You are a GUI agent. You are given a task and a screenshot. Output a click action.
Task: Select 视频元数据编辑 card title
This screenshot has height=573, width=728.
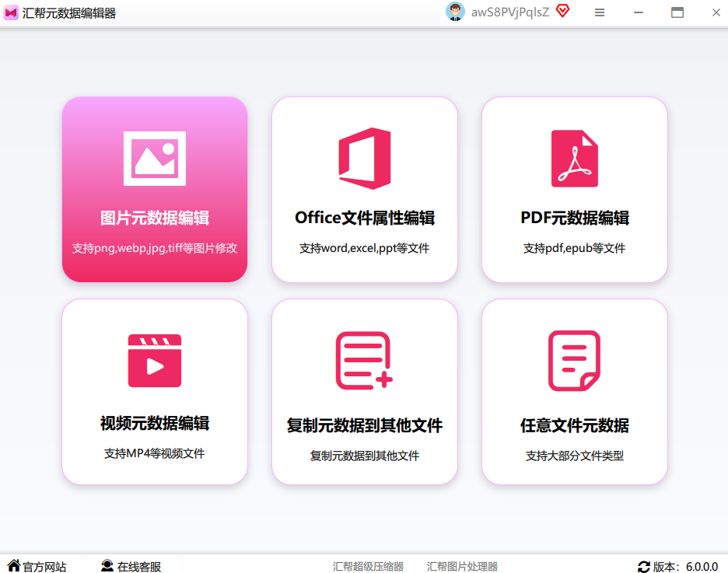pos(155,423)
